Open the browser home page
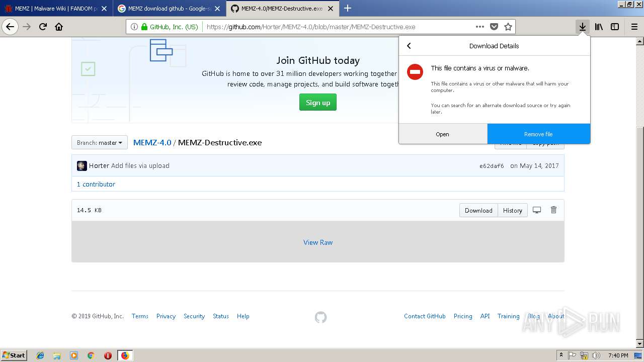 [x=59, y=27]
